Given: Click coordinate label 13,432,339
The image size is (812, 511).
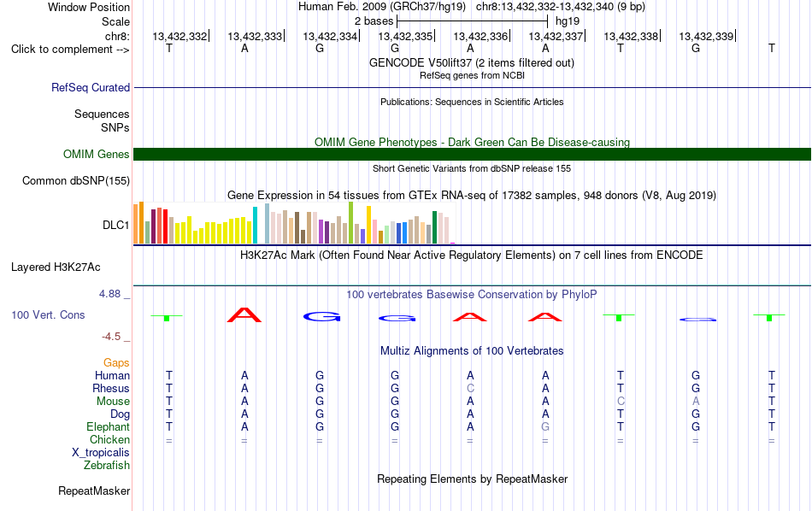Looking at the screenshot, I should point(706,36).
